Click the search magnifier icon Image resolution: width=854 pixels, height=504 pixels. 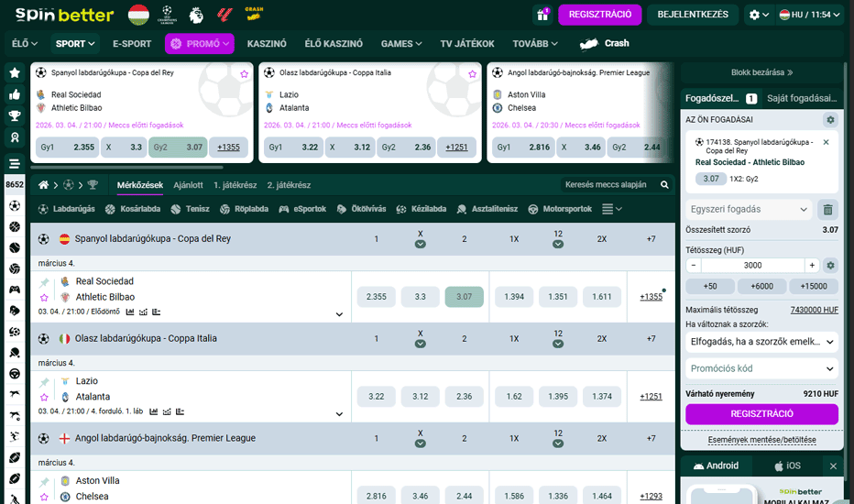pyautogui.click(x=664, y=185)
